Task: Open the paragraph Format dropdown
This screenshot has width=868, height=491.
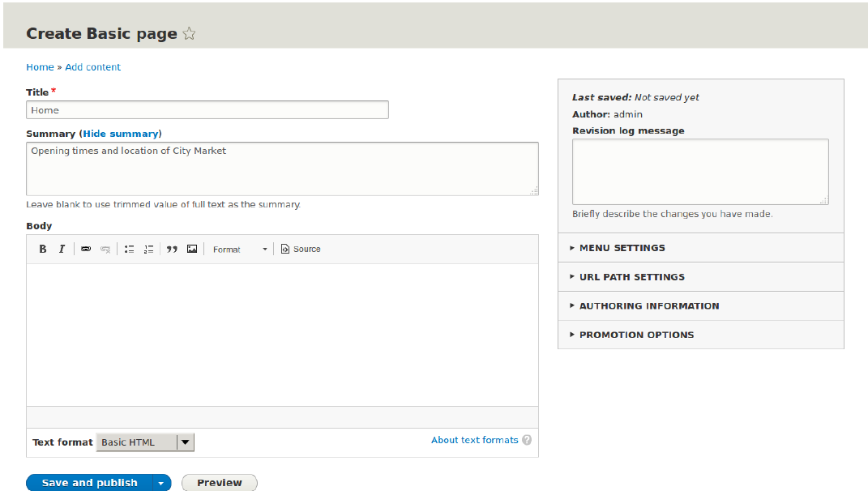Action: 239,250
